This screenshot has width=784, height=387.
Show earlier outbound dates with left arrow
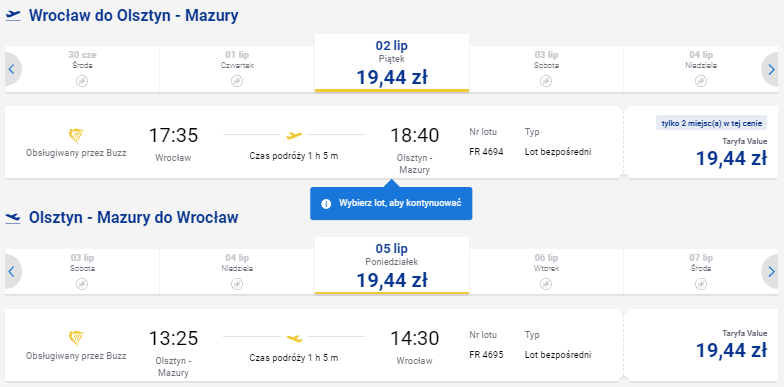pyautogui.click(x=12, y=70)
